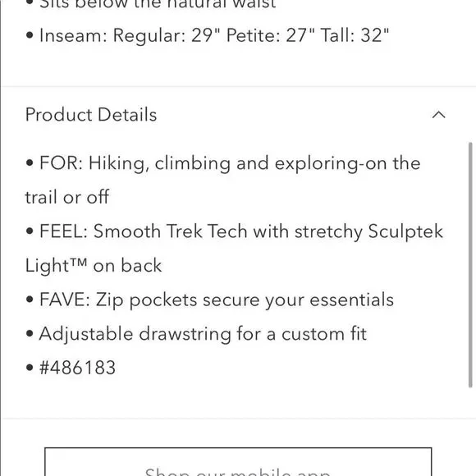Click the FEEL: Smooth Trek Tech line

pos(234,249)
